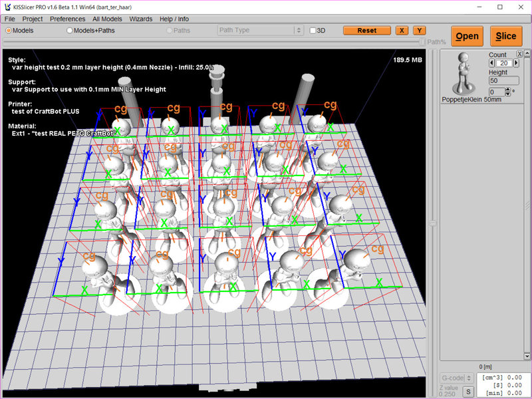
Task: Open the G-code dropdown
Action: [x=456, y=378]
